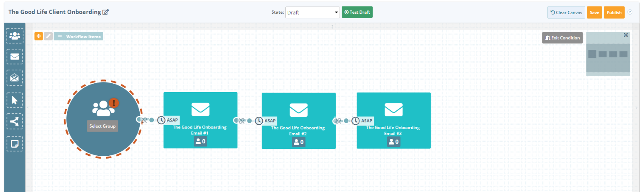Save the workflow
This screenshot has height=192, width=644.
pyautogui.click(x=594, y=12)
